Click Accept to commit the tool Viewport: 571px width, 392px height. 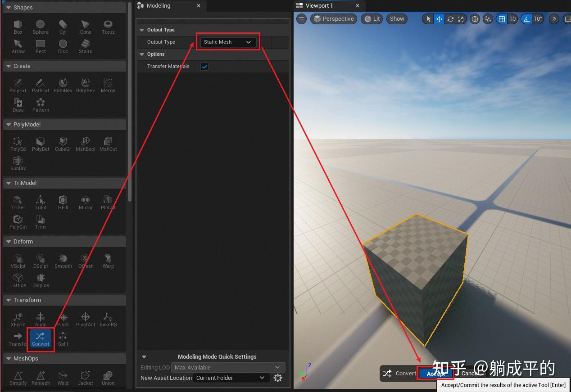click(436, 374)
